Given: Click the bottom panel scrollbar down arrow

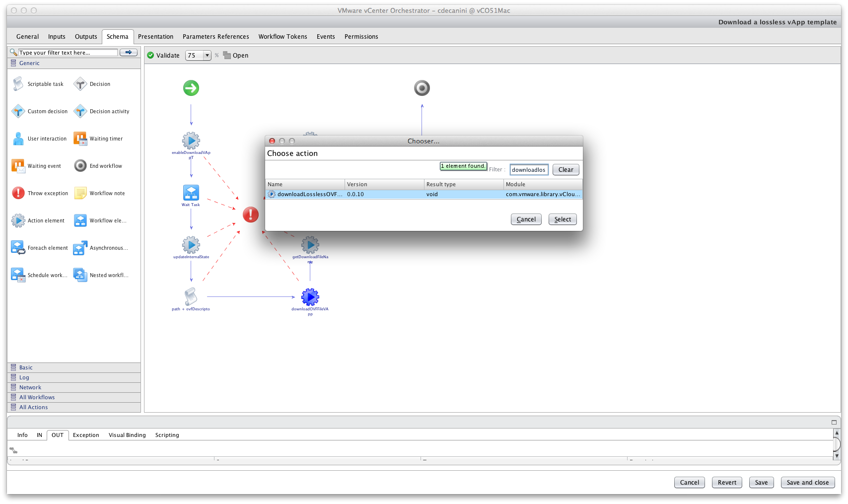Looking at the screenshot, I should (837, 455).
